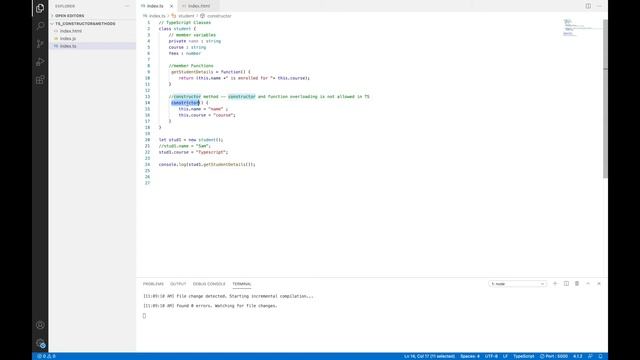The width and height of the screenshot is (640, 360).
Task: Open the Manage gear icon
Action: click(x=40, y=343)
